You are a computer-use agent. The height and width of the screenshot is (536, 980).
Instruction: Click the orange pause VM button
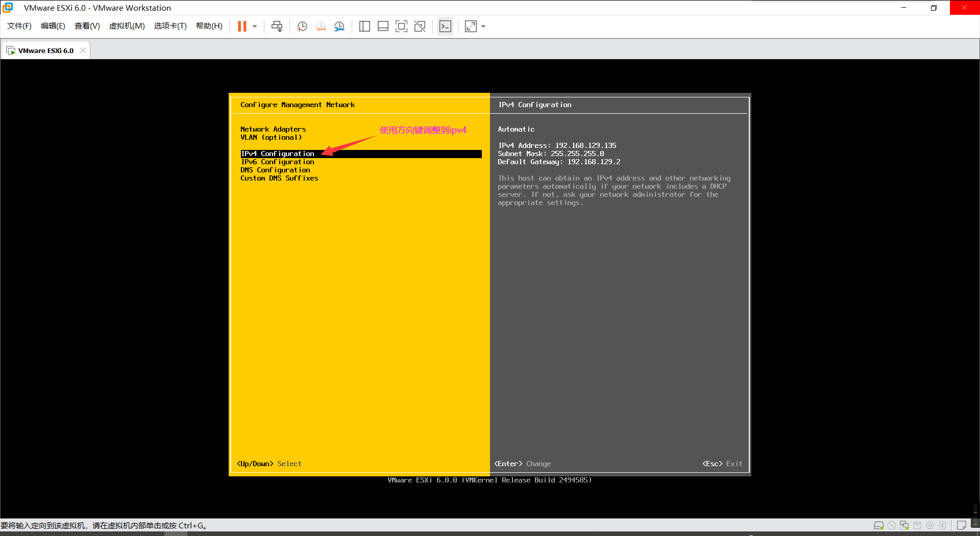[242, 27]
